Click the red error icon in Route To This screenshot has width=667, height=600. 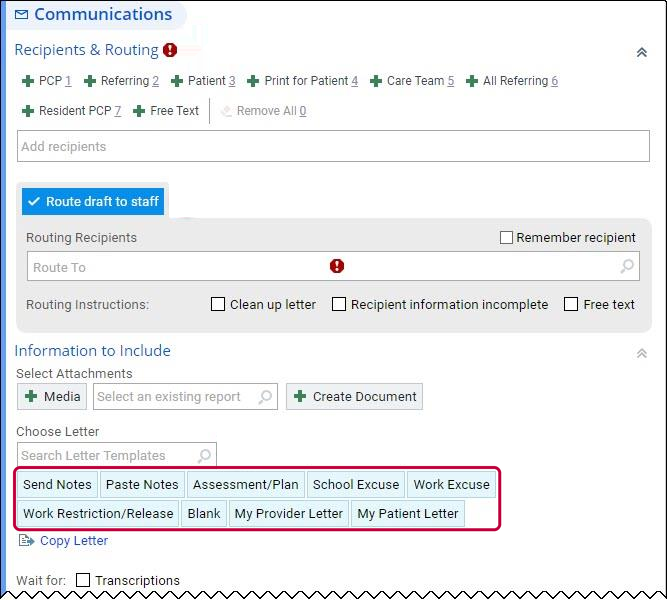coord(337,266)
